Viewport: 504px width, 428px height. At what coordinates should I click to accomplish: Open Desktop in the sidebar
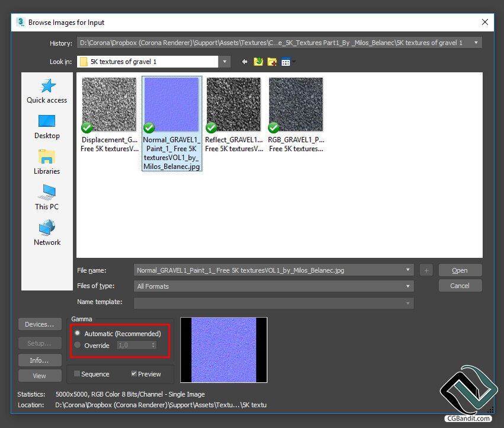pos(47,127)
